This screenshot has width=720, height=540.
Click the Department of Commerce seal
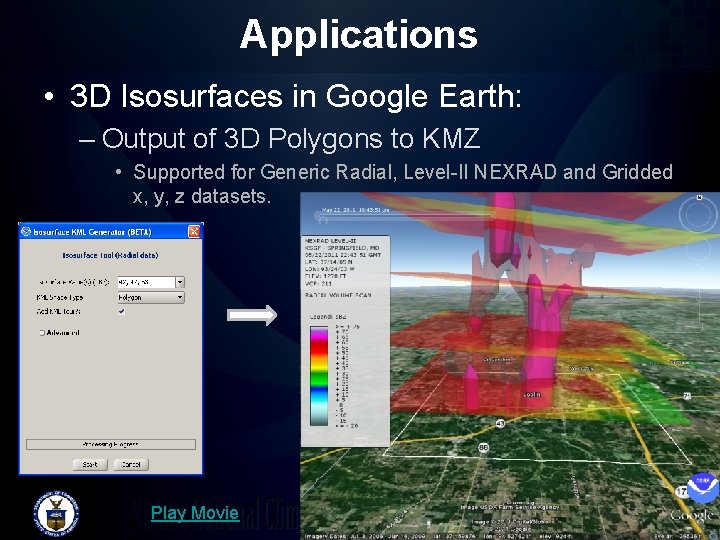pos(56,514)
